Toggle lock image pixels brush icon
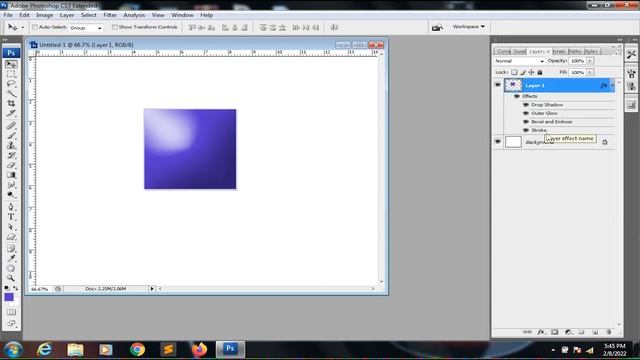Viewport: 640px width, 360px height. coord(523,72)
